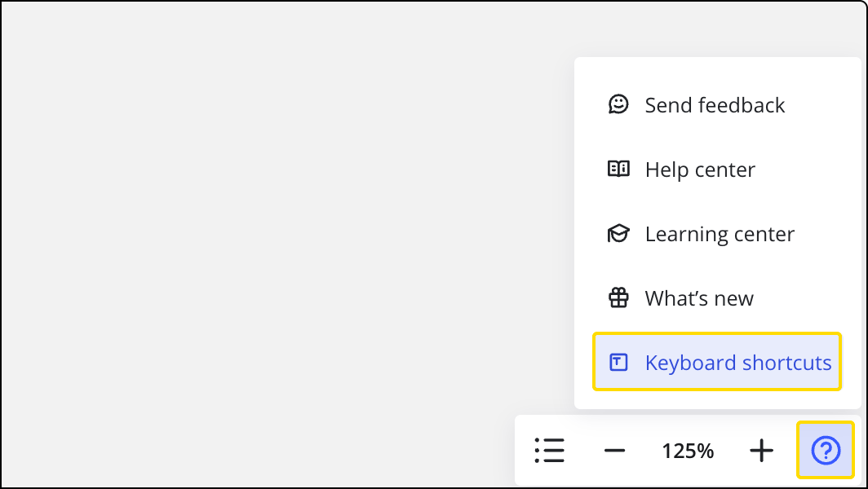
Task: Select the What's new text entry
Action: (x=699, y=298)
